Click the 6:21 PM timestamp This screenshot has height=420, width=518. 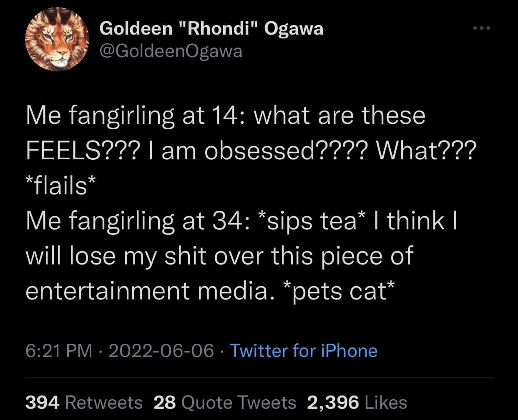(59, 350)
